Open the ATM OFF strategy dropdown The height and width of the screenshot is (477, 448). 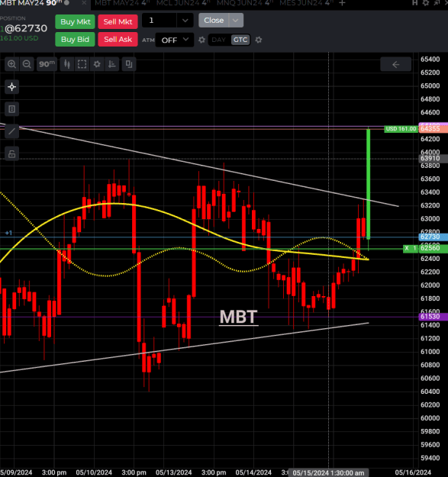(175, 40)
